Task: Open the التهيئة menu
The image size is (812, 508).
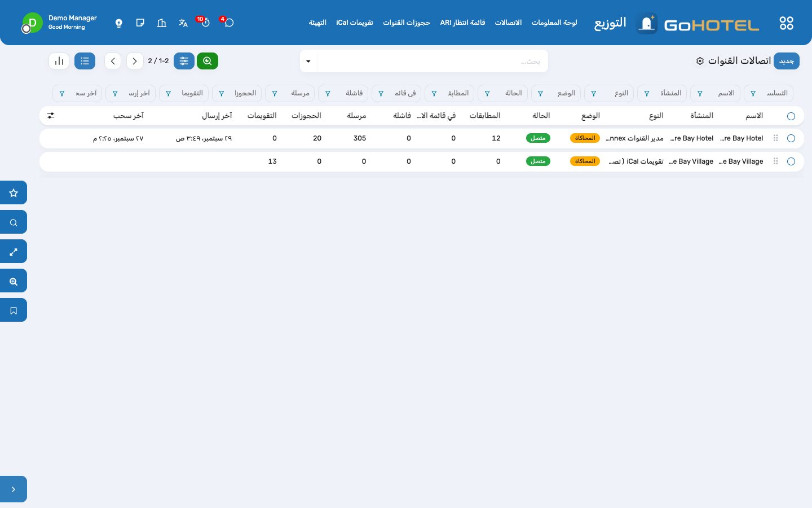Action: click(317, 23)
